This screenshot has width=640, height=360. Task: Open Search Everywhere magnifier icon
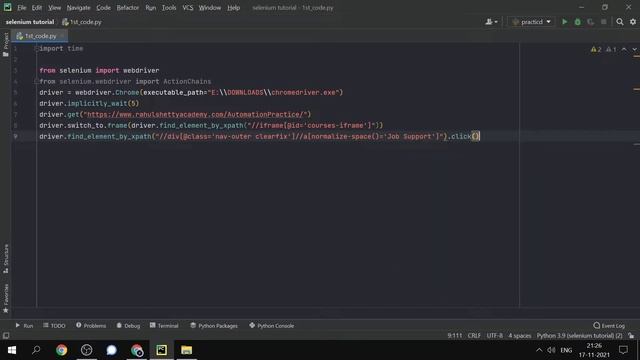(x=620, y=22)
